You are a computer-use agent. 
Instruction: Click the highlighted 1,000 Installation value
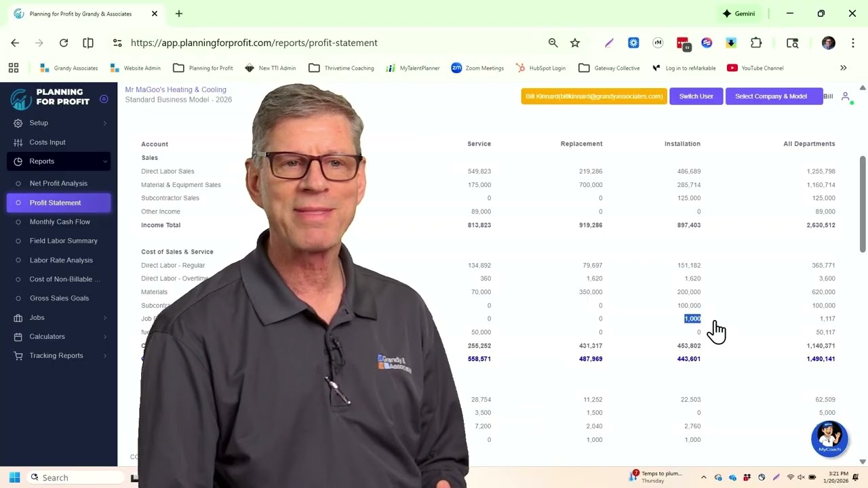click(x=692, y=319)
